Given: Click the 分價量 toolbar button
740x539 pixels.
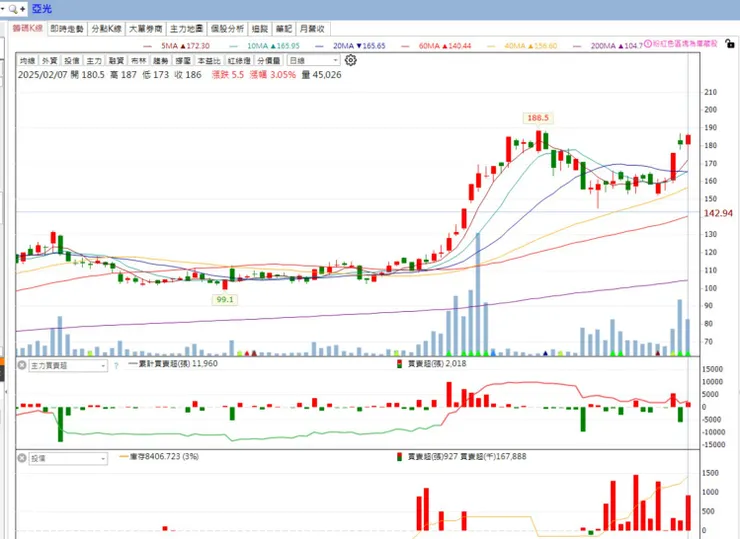Looking at the screenshot, I should [269, 60].
